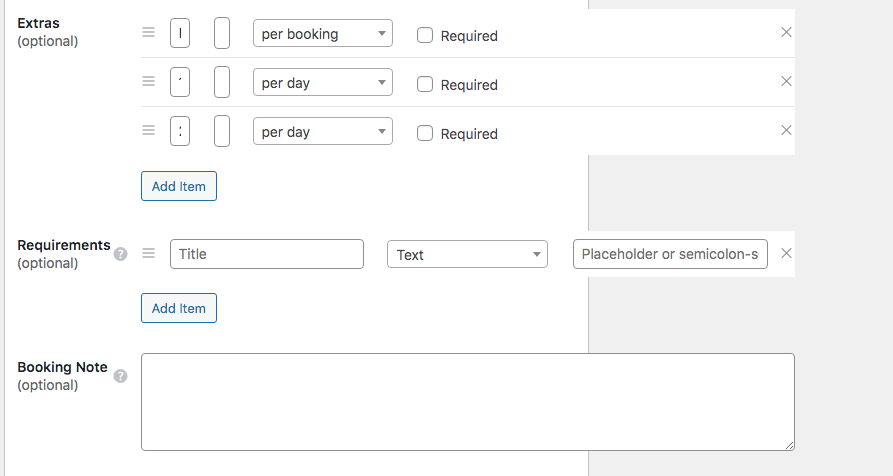This screenshot has width=893, height=476.
Task: Enable Required checkbox on the second extras row
Action: (x=425, y=84)
